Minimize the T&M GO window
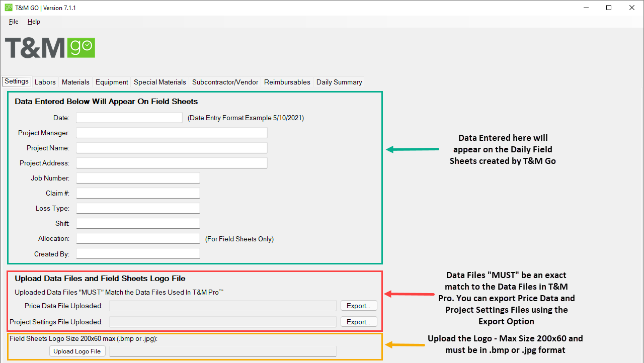Screen dimensions: 644x363 (586, 8)
